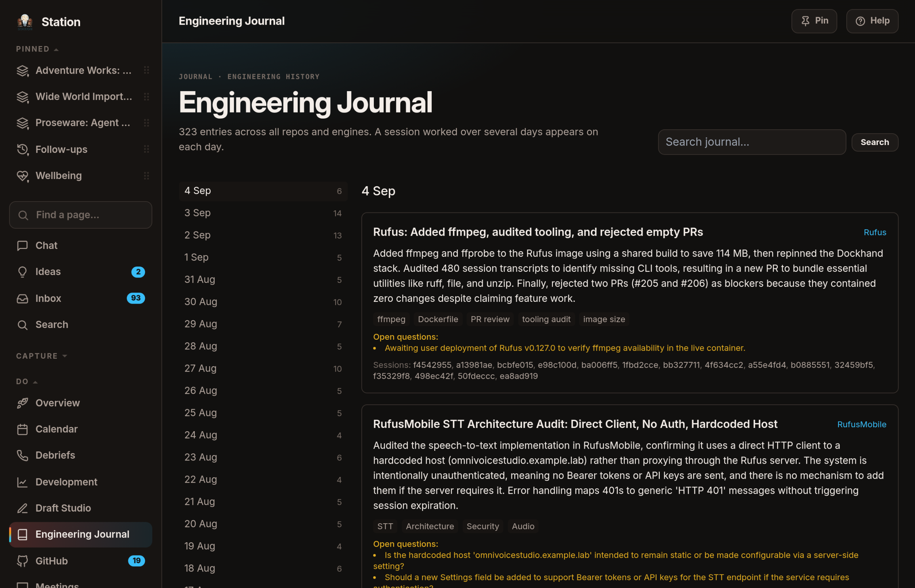The height and width of the screenshot is (588, 915).
Task: Select Engineering Journal sidebar item
Action: click(81, 534)
